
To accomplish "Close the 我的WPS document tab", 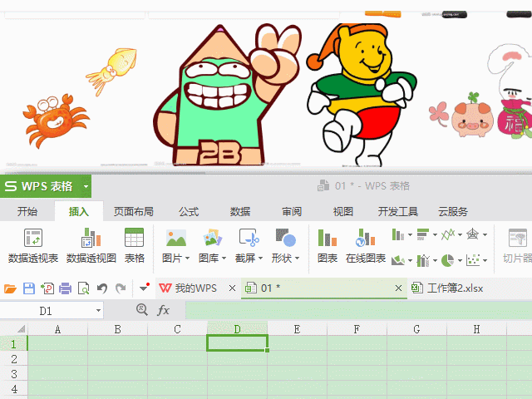I will (x=232, y=288).
